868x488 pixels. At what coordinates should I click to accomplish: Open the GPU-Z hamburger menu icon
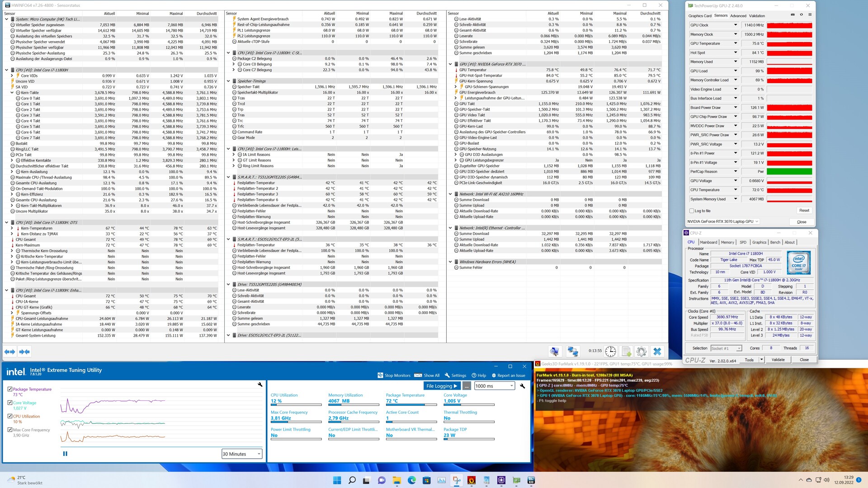click(810, 15)
